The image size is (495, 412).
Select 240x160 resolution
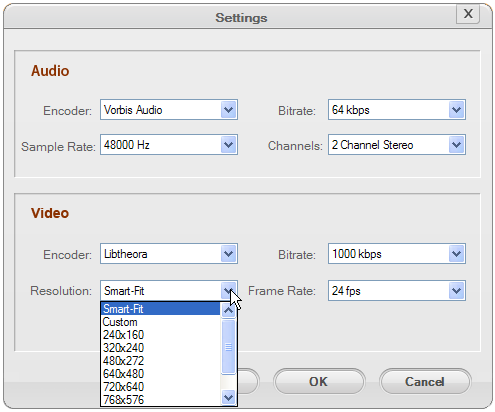pyautogui.click(x=160, y=335)
